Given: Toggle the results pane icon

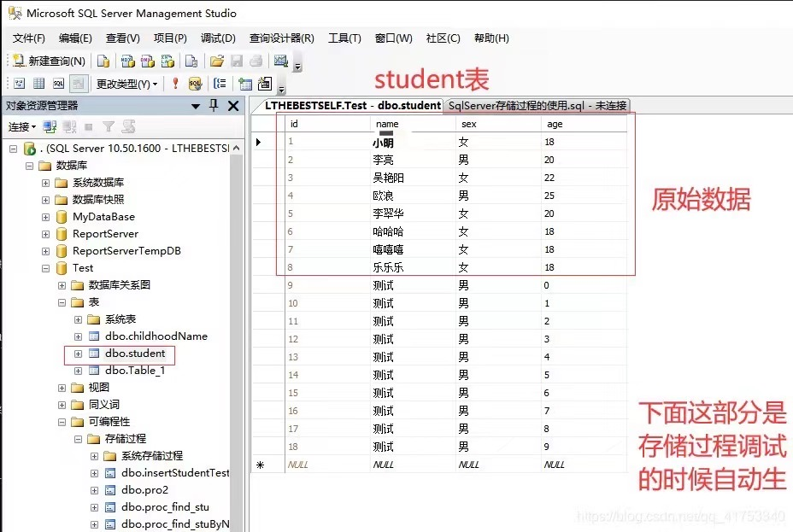Looking at the screenshot, I should pyautogui.click(x=79, y=84).
